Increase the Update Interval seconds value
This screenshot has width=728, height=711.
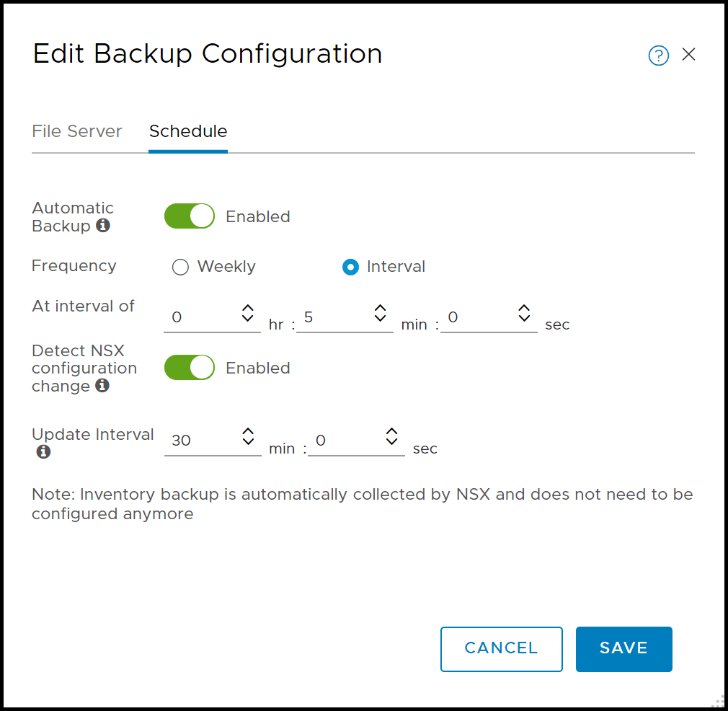click(x=391, y=431)
